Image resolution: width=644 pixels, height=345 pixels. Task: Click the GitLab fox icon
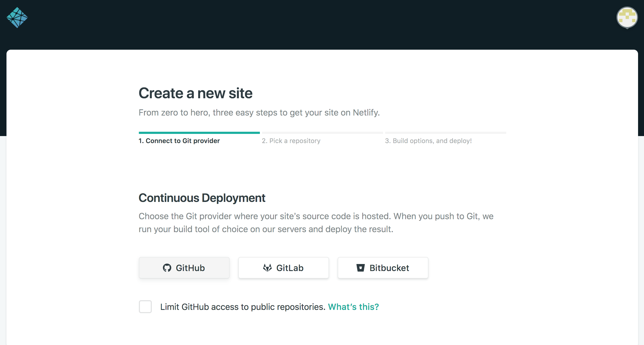pos(267,268)
